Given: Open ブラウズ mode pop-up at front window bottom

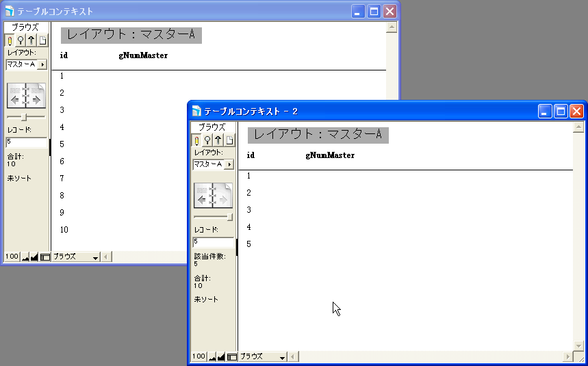Looking at the screenshot, I should click(263, 357).
